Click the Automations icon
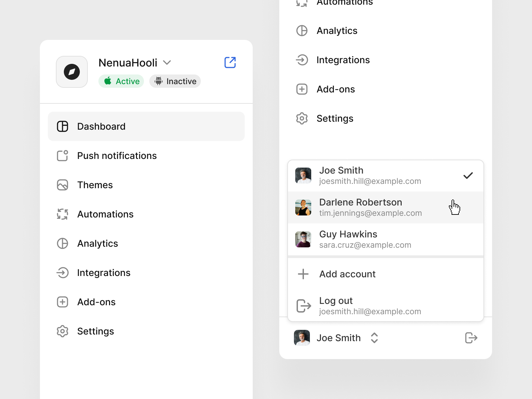 [63, 214]
